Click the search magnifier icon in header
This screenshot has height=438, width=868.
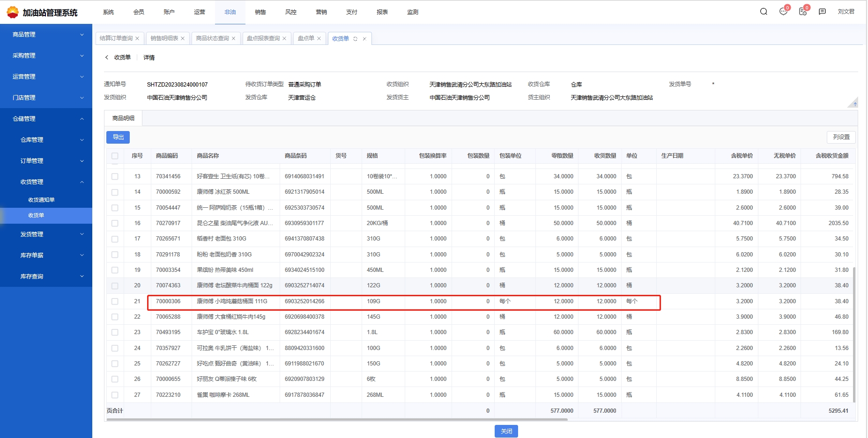(x=764, y=12)
